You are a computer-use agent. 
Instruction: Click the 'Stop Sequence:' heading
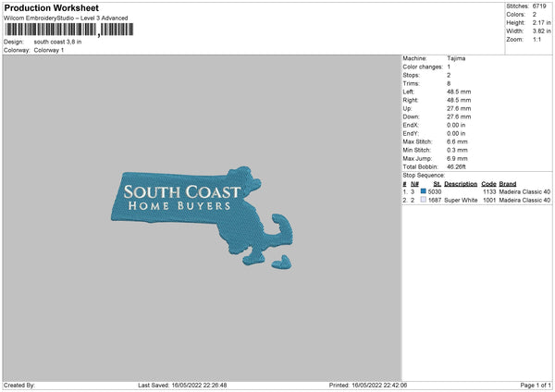click(424, 176)
